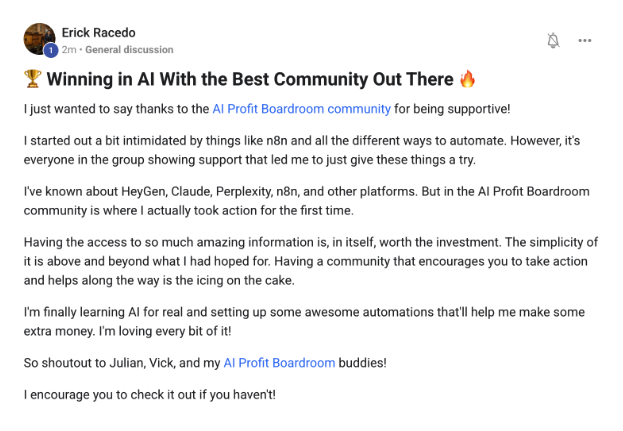Click the trophy emoji in the title
This screenshot has height=431, width=623.
(32, 80)
